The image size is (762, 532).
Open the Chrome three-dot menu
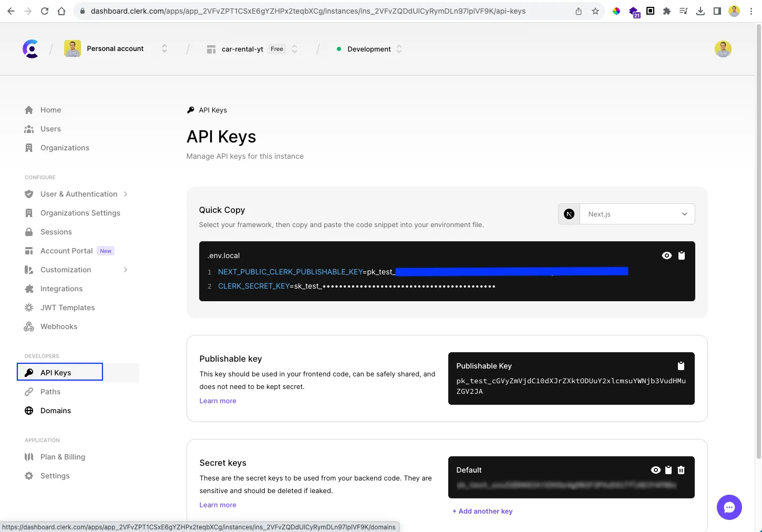point(751,11)
